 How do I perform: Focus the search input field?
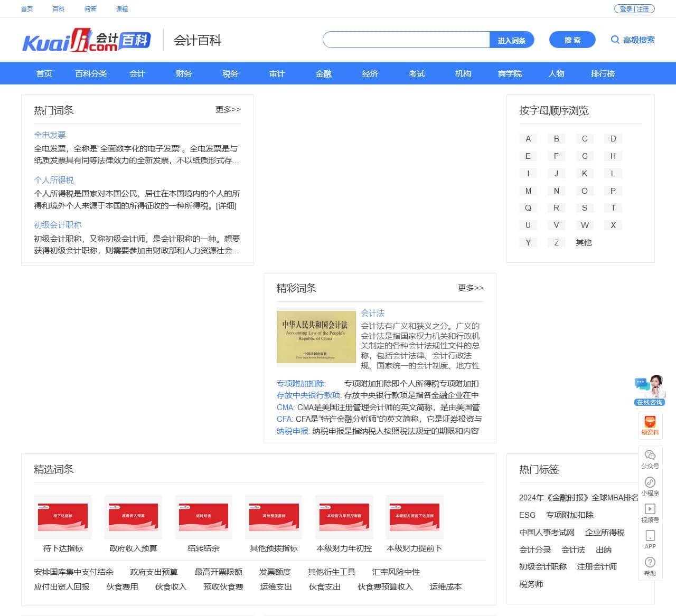click(x=406, y=40)
